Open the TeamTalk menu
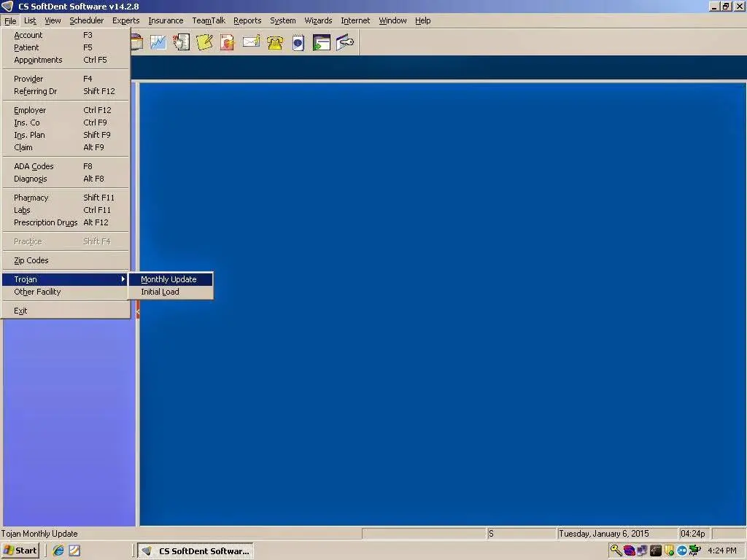747x560 pixels. 209,20
